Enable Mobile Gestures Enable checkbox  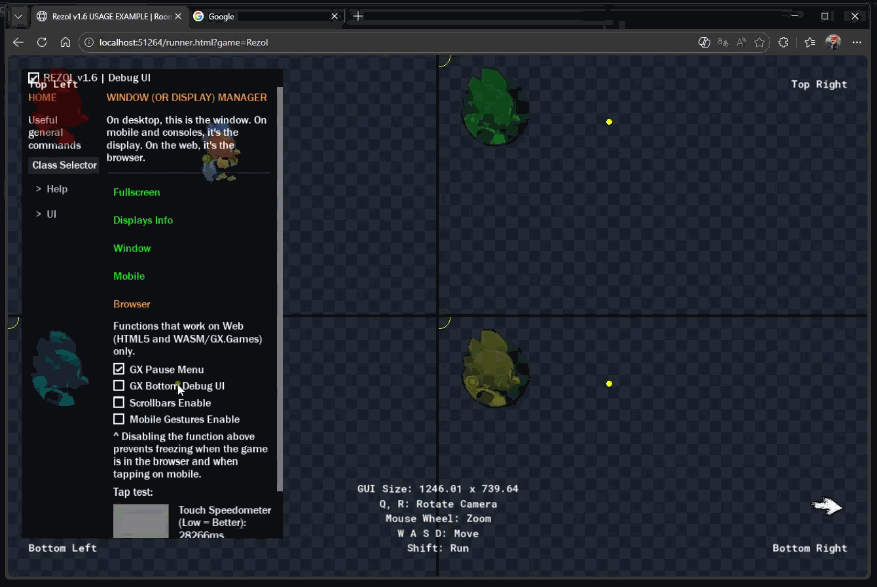119,419
